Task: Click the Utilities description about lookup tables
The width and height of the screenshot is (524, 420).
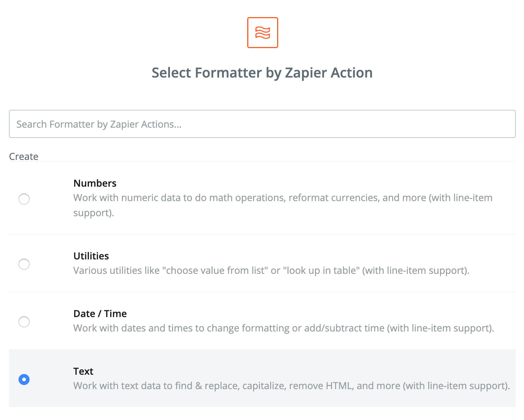Action: coord(271,271)
